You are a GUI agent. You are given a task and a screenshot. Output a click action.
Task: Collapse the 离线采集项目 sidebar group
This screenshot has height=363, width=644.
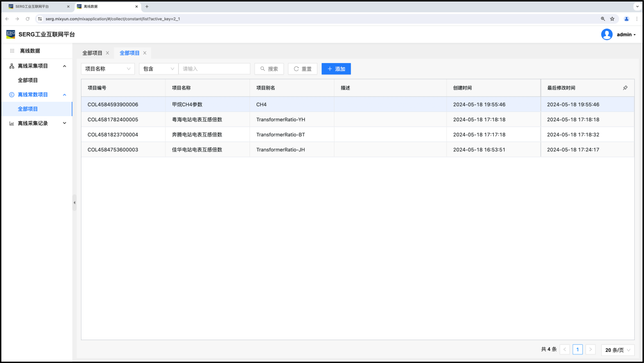(64, 66)
